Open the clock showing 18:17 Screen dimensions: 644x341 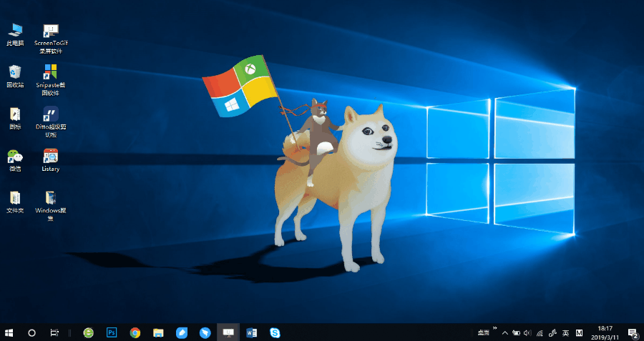tap(605, 332)
